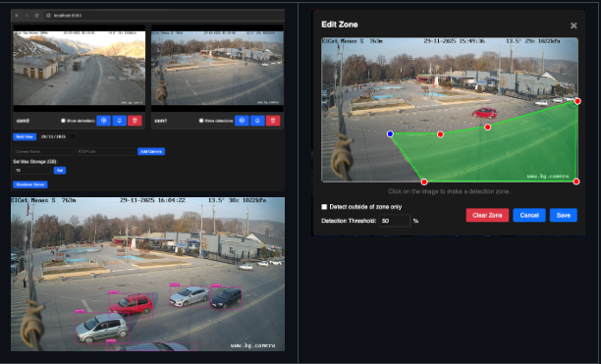Click the blue zone vertex point
The width and height of the screenshot is (601, 364).
pos(390,134)
